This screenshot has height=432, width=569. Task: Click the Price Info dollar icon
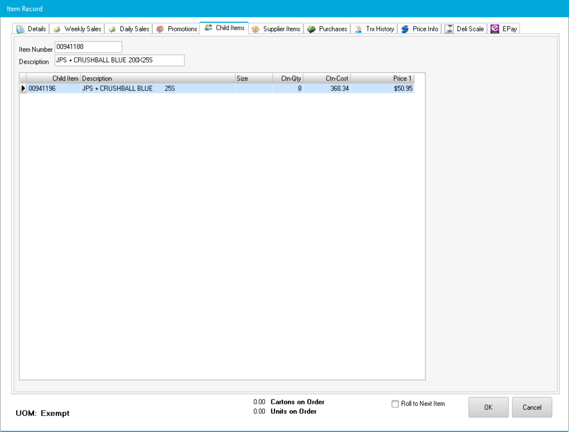tap(405, 29)
